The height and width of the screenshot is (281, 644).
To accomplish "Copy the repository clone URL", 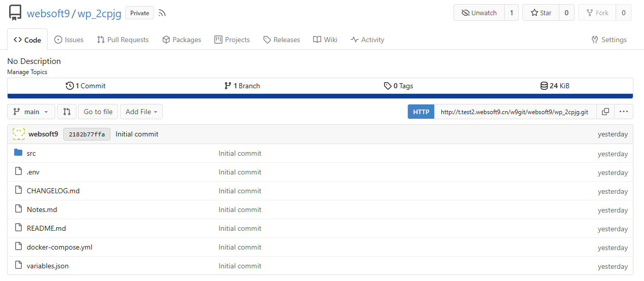I will (605, 112).
